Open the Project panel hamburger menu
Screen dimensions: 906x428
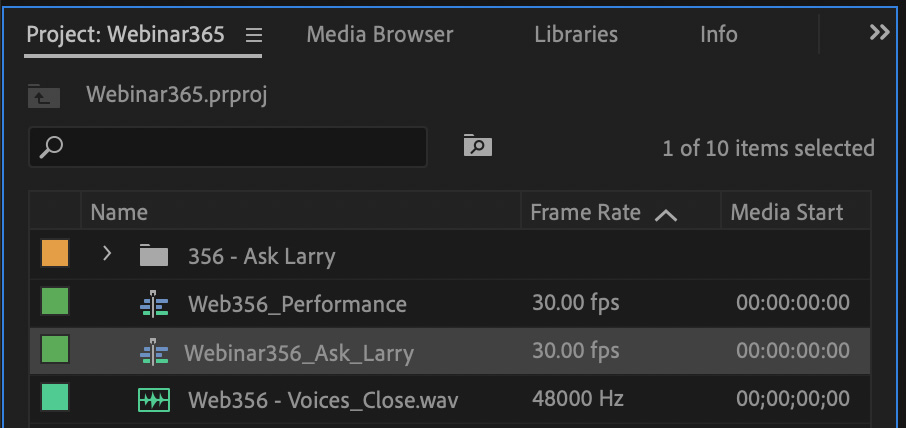[x=254, y=35]
